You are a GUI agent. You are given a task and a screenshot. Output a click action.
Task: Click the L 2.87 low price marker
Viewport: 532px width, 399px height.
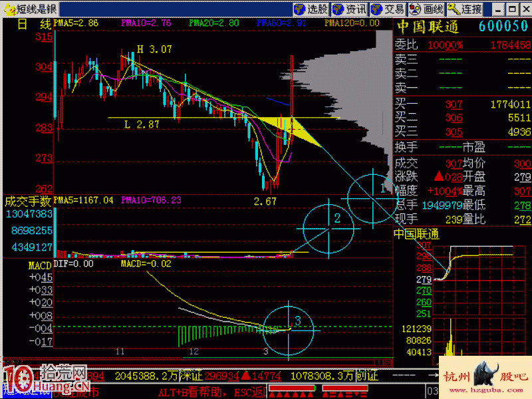142,124
